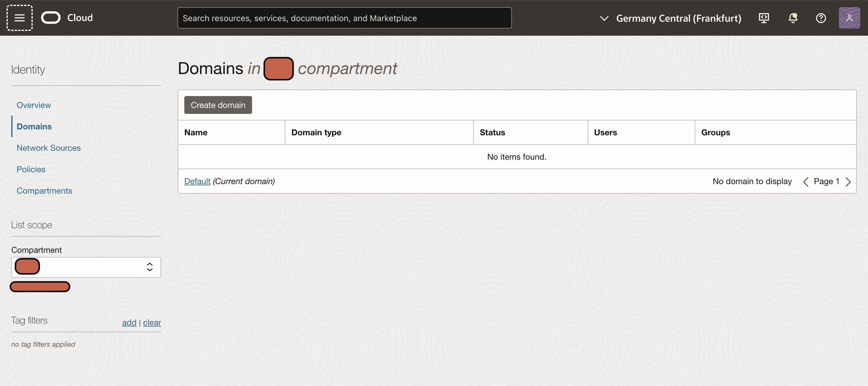This screenshot has height=386, width=868.
Task: Click the screen layout/display icon
Action: click(765, 18)
